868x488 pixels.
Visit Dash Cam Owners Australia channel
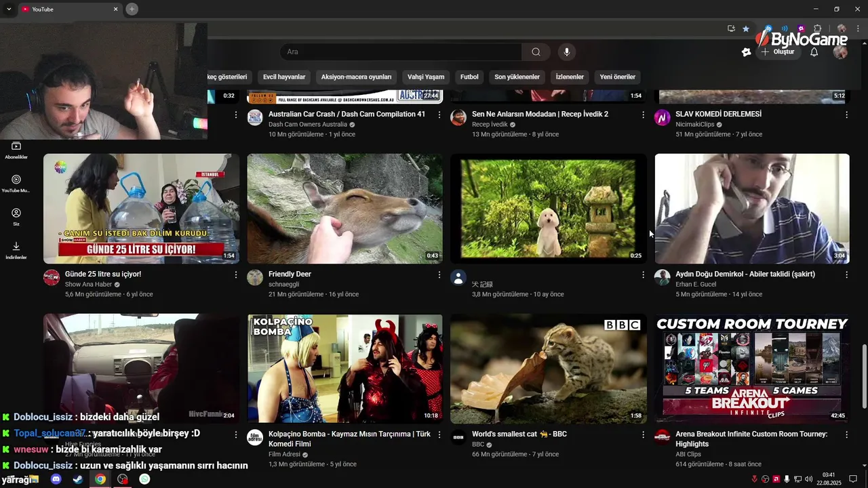(307, 125)
